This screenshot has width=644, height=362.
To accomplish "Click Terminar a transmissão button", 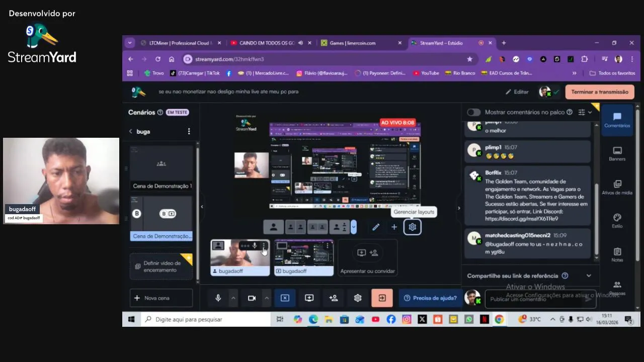I will pyautogui.click(x=600, y=92).
